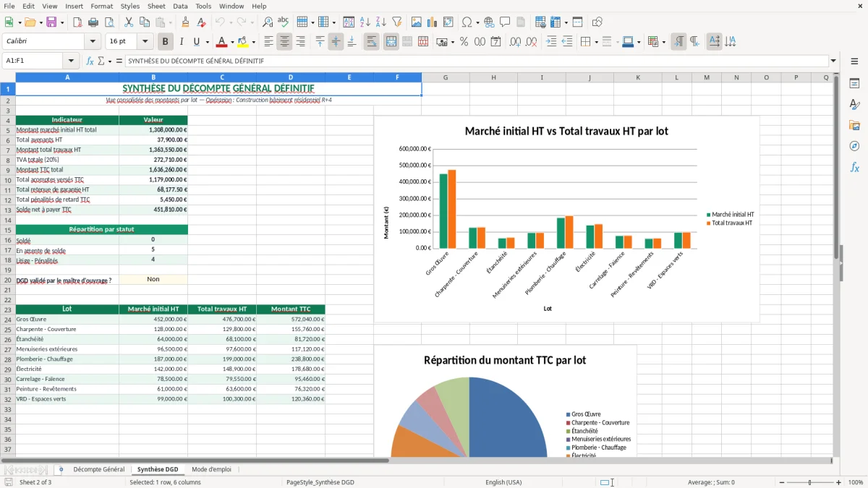This screenshot has height=488, width=868.
Task: Open Find and Replace icon
Action: tap(268, 22)
